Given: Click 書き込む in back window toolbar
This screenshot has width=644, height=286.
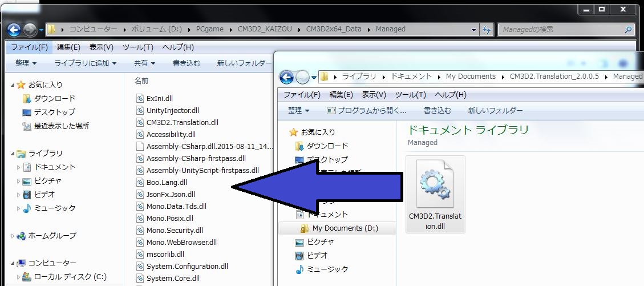Looking at the screenshot, I should pos(187,63).
